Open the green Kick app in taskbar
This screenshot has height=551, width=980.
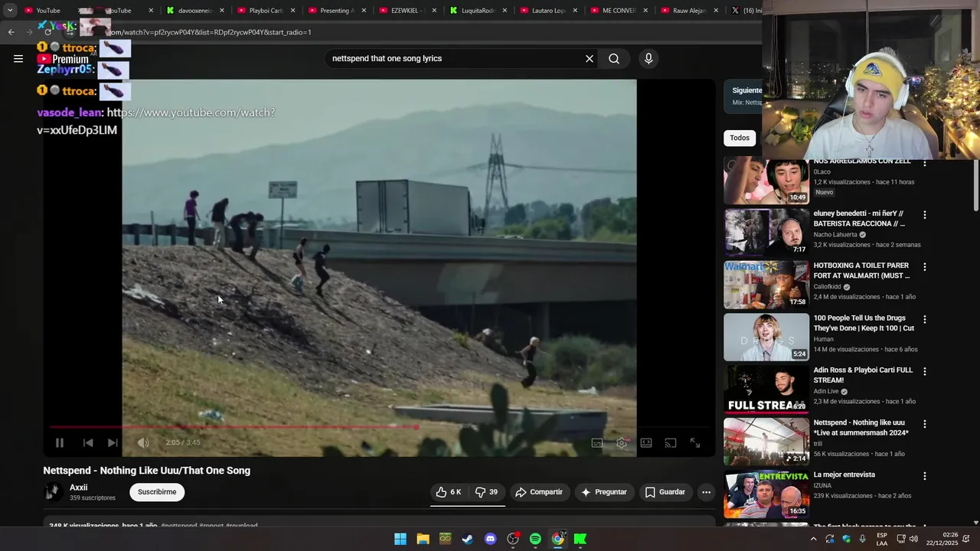tap(580, 539)
